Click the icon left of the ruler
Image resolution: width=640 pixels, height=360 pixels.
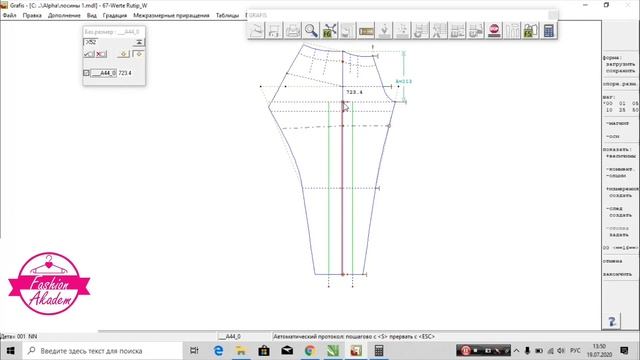pyautogui.click(x=348, y=31)
